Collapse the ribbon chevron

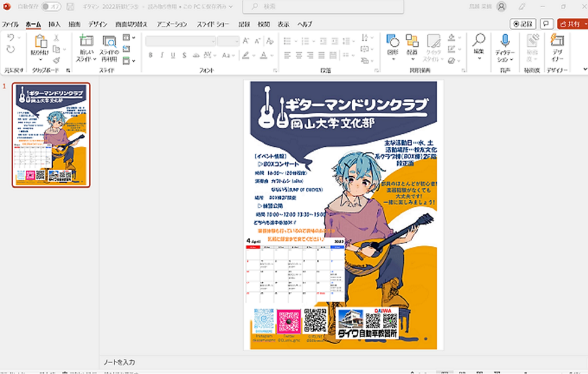[584, 70]
